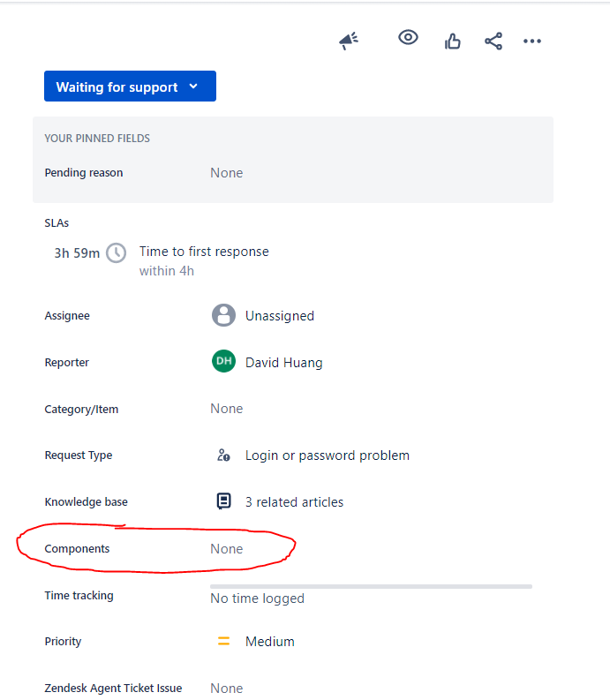
Task: Click the Assignee field label
Action: [x=67, y=316]
